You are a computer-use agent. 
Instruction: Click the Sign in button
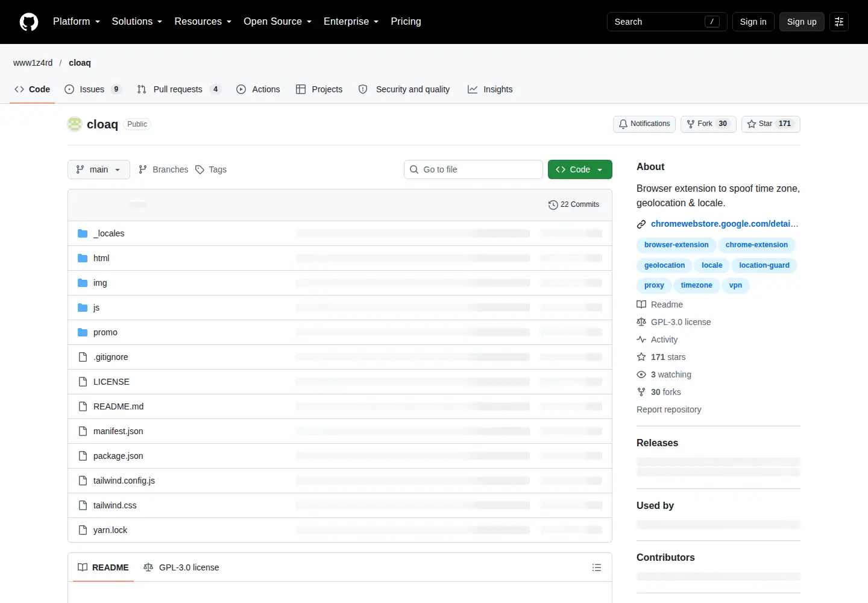click(x=753, y=22)
